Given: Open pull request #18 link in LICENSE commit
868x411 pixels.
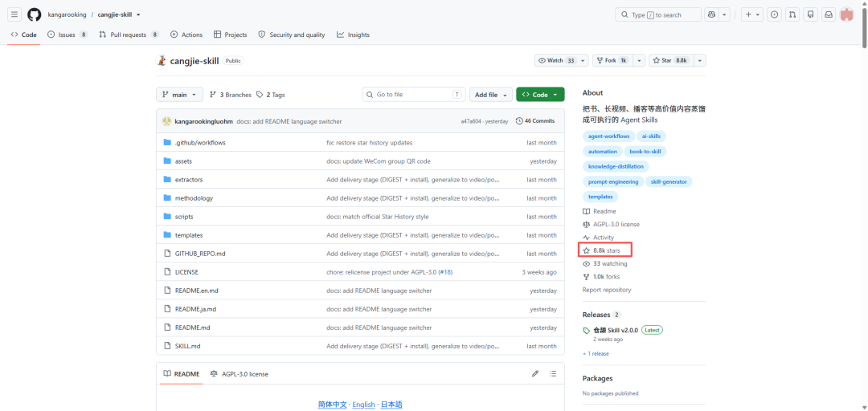Looking at the screenshot, I should [x=445, y=272].
